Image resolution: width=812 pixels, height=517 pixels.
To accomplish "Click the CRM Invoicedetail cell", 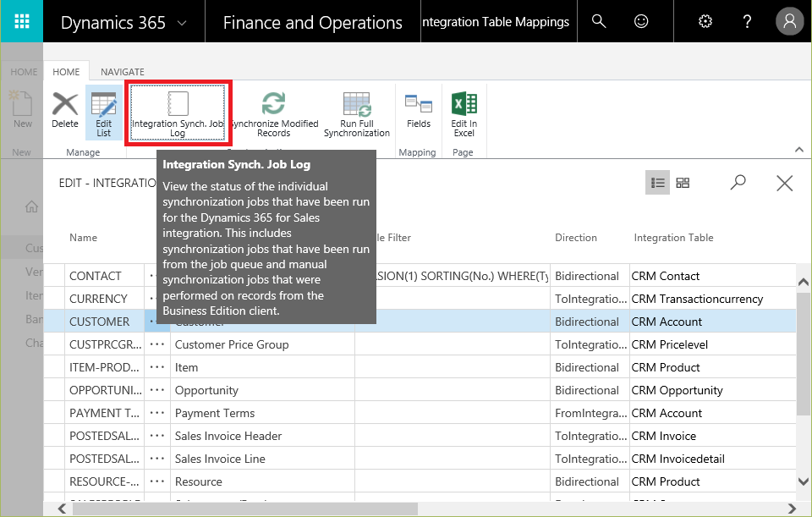I will [x=712, y=459].
